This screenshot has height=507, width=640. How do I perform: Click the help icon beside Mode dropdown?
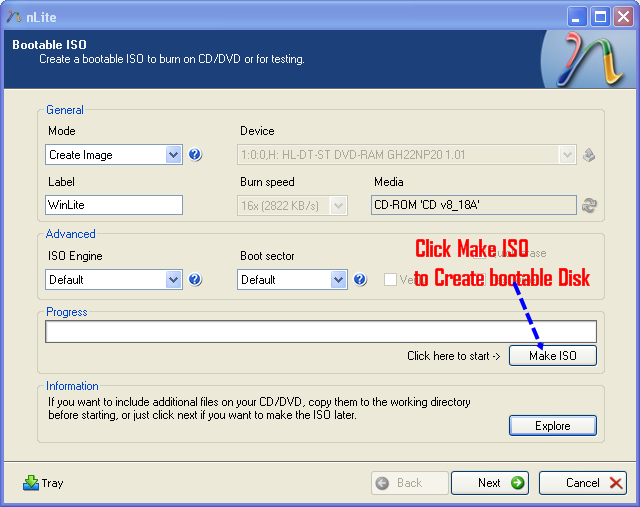pos(195,155)
